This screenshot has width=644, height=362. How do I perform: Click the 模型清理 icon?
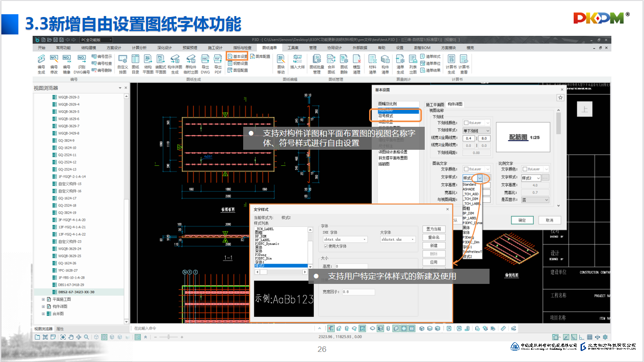[x=357, y=64]
